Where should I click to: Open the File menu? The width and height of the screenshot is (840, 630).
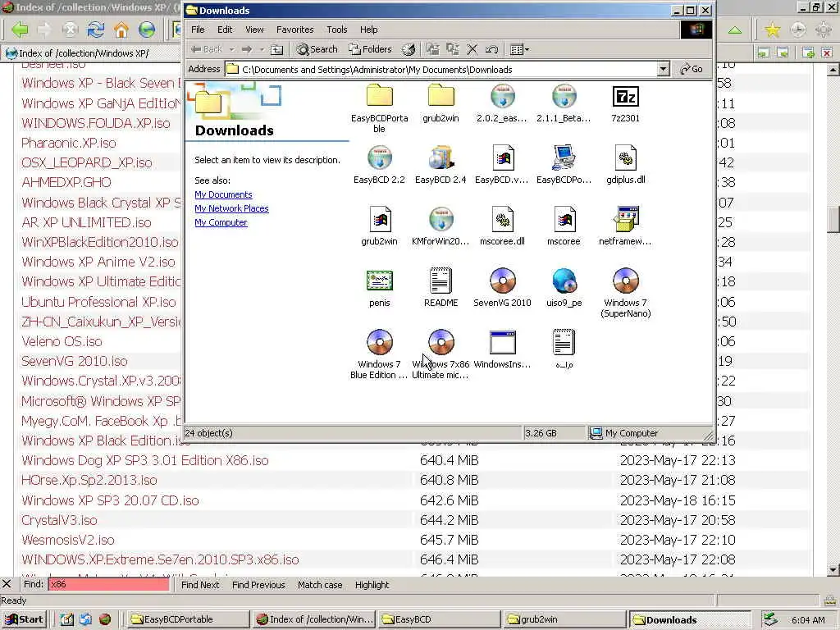(198, 30)
